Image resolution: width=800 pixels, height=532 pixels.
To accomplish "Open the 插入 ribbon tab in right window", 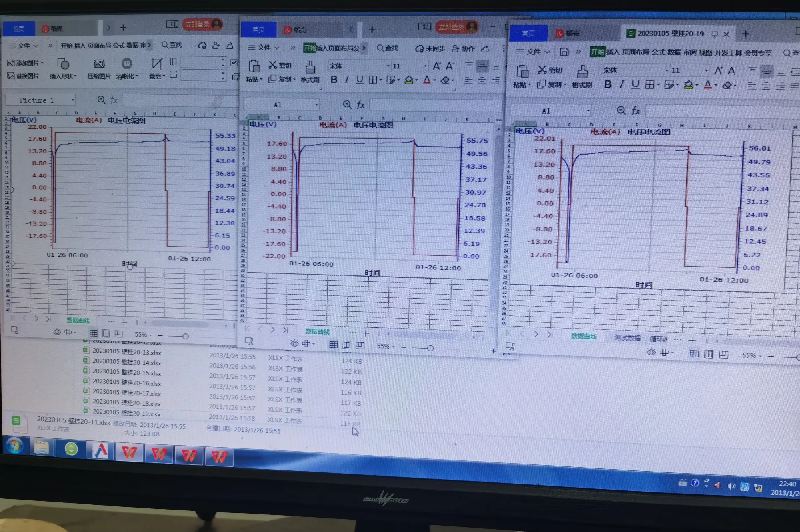I will pos(613,52).
